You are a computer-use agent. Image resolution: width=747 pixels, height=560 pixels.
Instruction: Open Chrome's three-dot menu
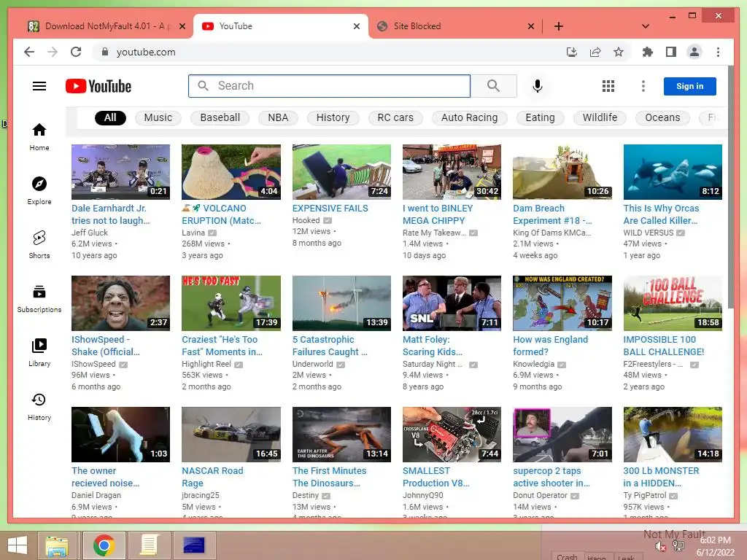718,52
